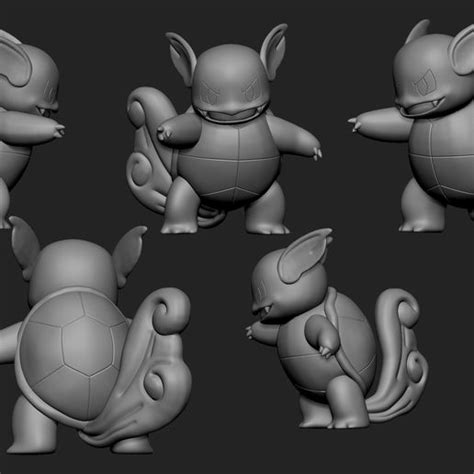Viewport: 474px width, 474px height.
Task: Select the front-facing Wartortle model view
Action: 224,129
